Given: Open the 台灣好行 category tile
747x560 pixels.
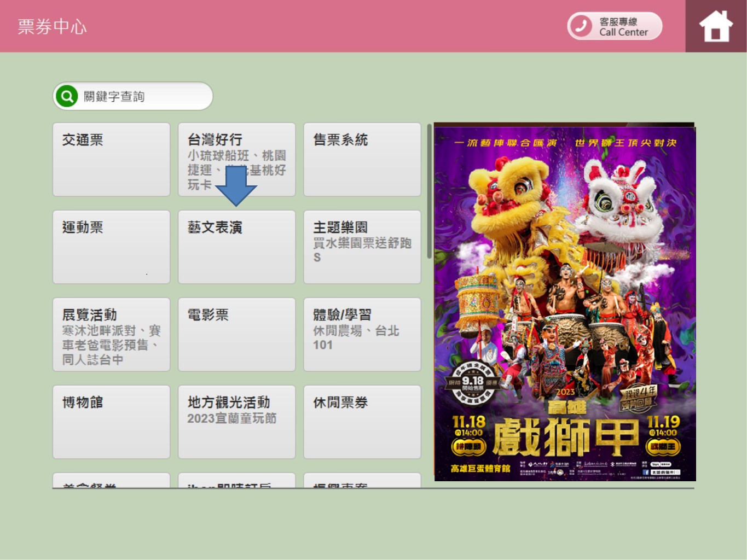Looking at the screenshot, I should coord(236,160).
